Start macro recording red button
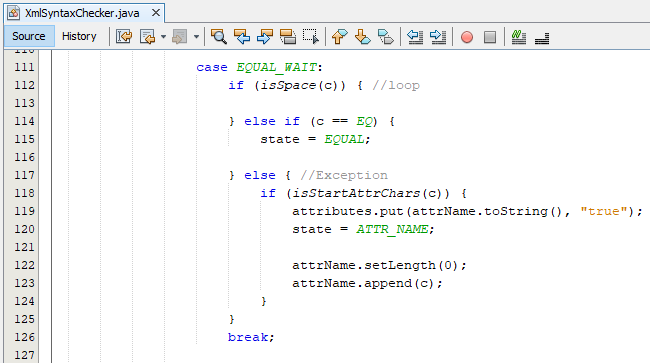This screenshot has width=650, height=363. tap(467, 37)
